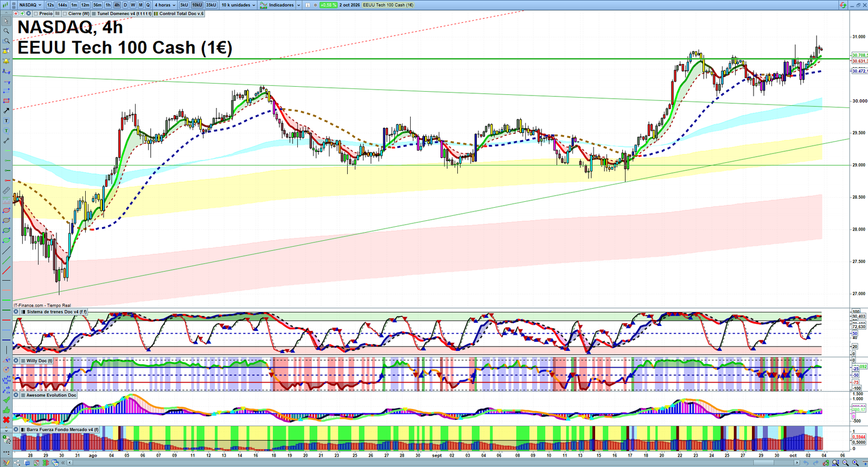Switch to the 12m timeframe
The image size is (868, 467).
[85, 5]
